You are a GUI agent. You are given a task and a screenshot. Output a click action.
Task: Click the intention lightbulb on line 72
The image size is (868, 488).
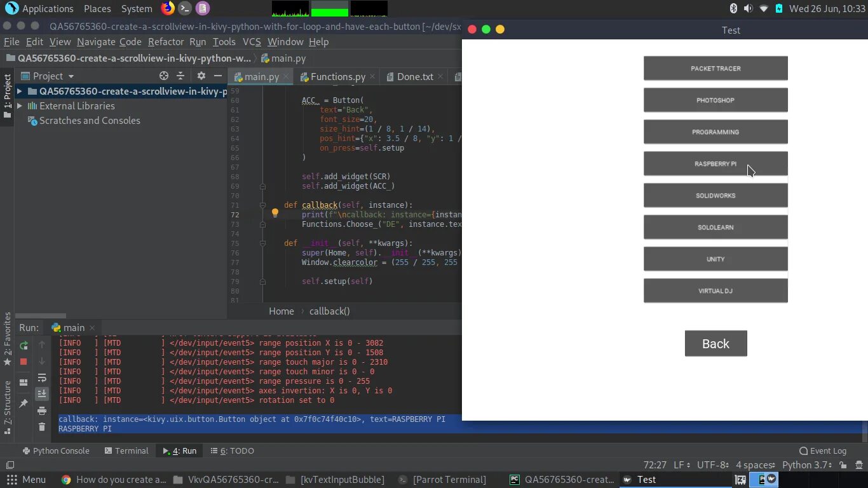275,213
